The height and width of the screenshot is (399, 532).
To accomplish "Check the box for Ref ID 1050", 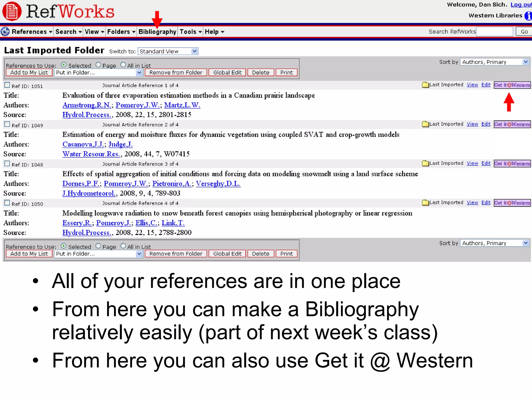I will 7,203.
